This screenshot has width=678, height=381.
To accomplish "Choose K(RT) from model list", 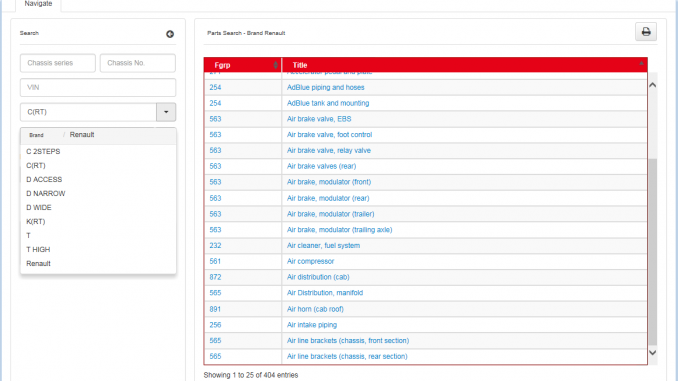I will pos(35,221).
